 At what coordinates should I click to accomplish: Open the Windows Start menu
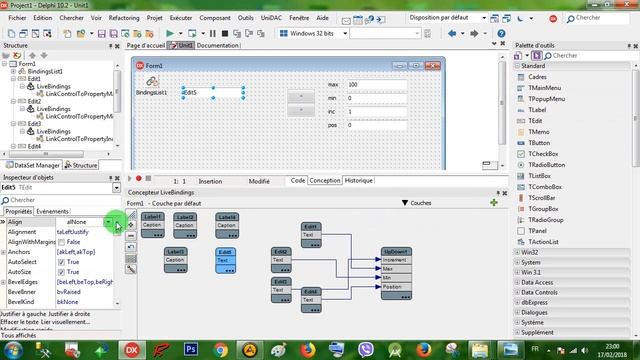point(13,350)
